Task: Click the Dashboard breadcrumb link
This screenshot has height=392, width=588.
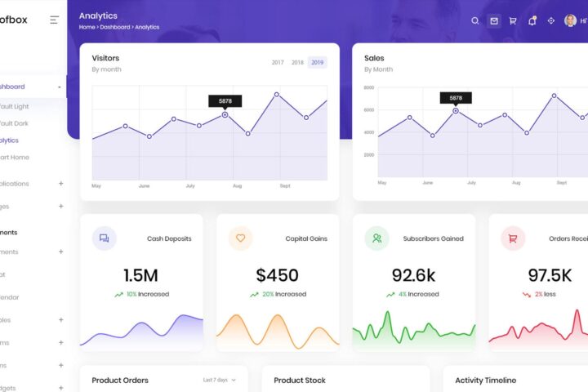Action: [114, 28]
